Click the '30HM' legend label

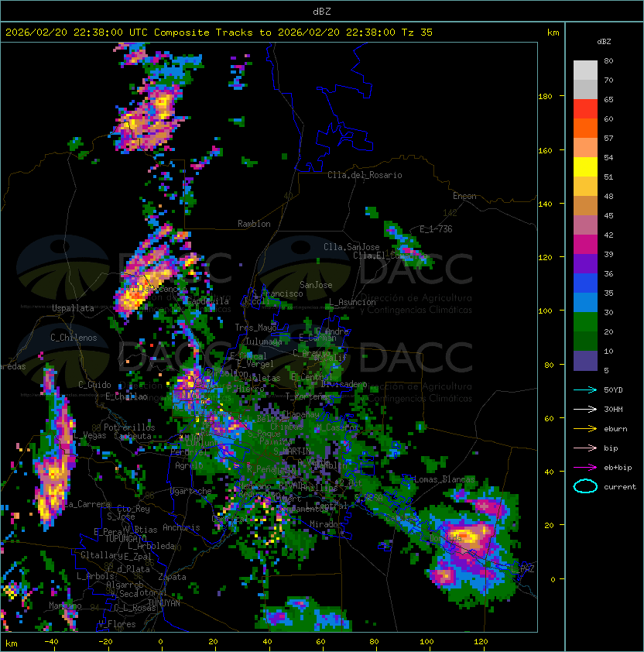click(613, 409)
